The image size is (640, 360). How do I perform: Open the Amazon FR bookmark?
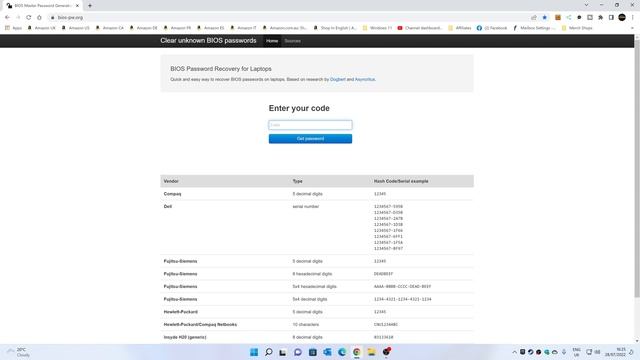[x=177, y=28]
